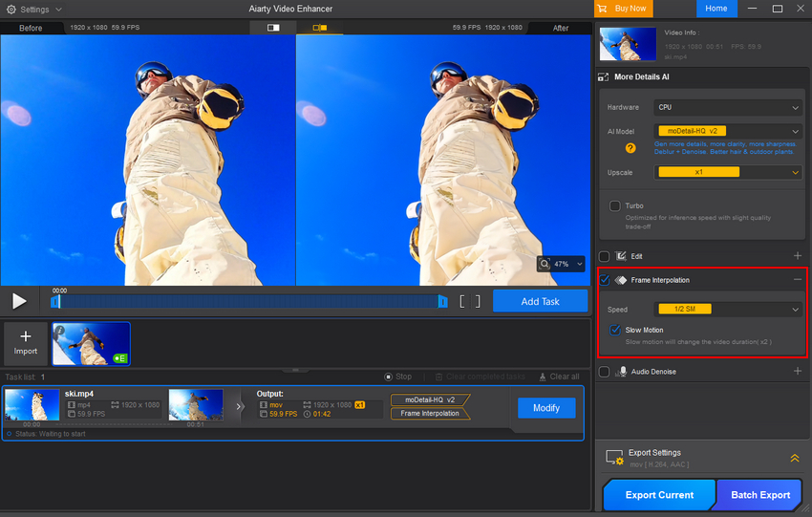Expand the Edit section with plus
This screenshot has height=517, width=812.
pyautogui.click(x=798, y=256)
